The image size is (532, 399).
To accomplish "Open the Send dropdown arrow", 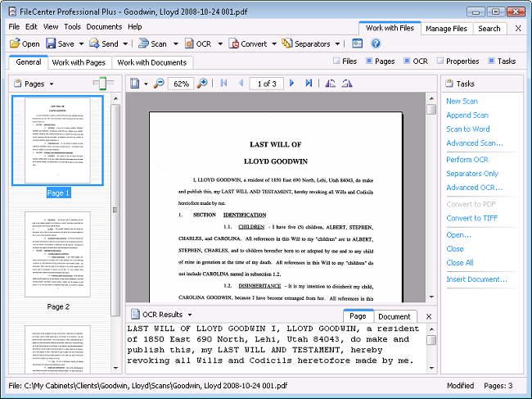I will tap(125, 43).
